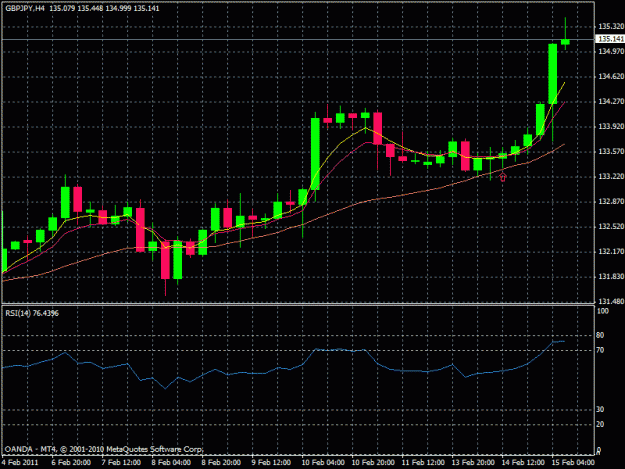This screenshot has width=625, height=469.
Task: Click the 135.320 price scale label
Action: pos(611,27)
